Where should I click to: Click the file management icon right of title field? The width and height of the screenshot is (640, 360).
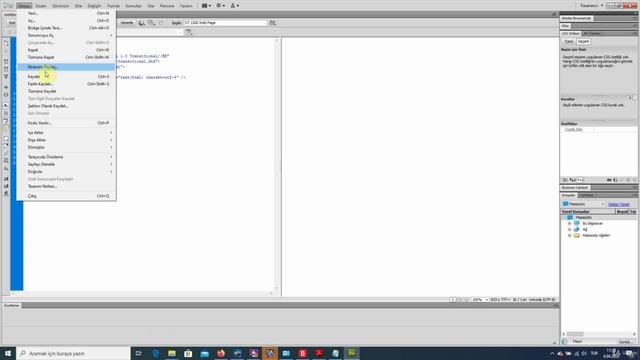pyautogui.click(x=272, y=23)
